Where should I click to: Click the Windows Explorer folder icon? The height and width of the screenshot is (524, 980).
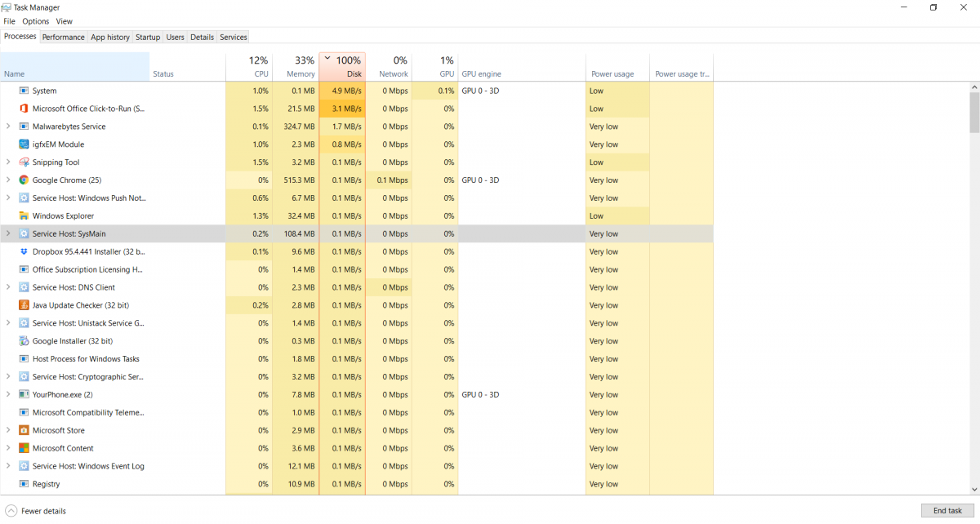tap(24, 216)
